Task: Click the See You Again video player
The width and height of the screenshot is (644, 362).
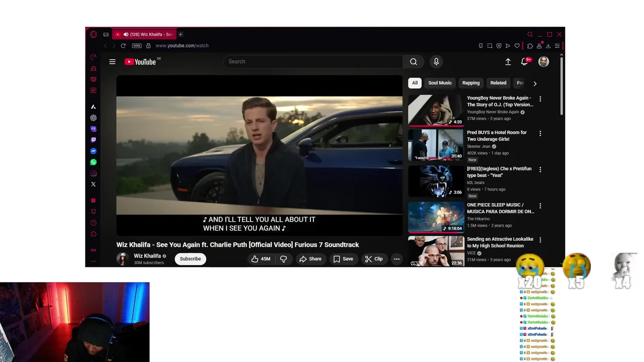Action: click(259, 155)
